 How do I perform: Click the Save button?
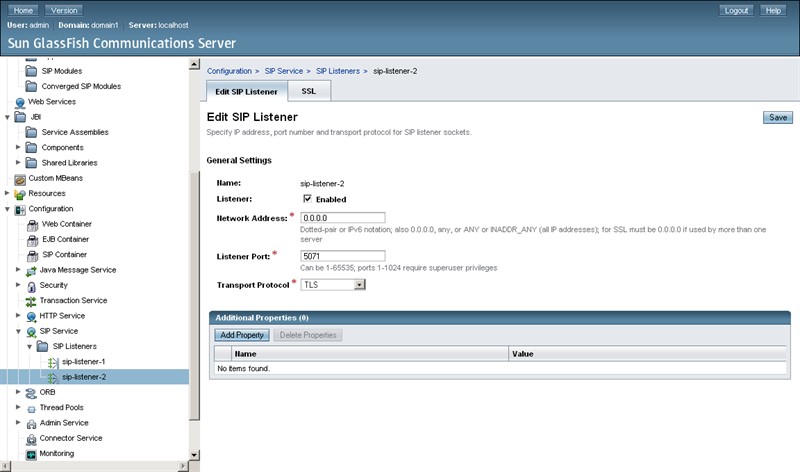coord(777,117)
